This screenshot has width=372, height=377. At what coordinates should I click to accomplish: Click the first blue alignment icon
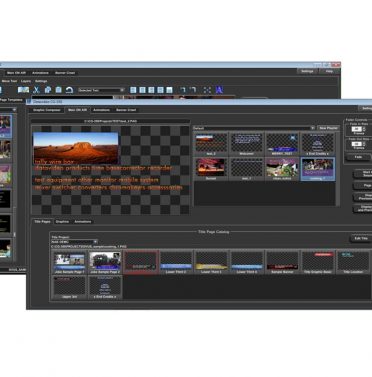click(133, 90)
